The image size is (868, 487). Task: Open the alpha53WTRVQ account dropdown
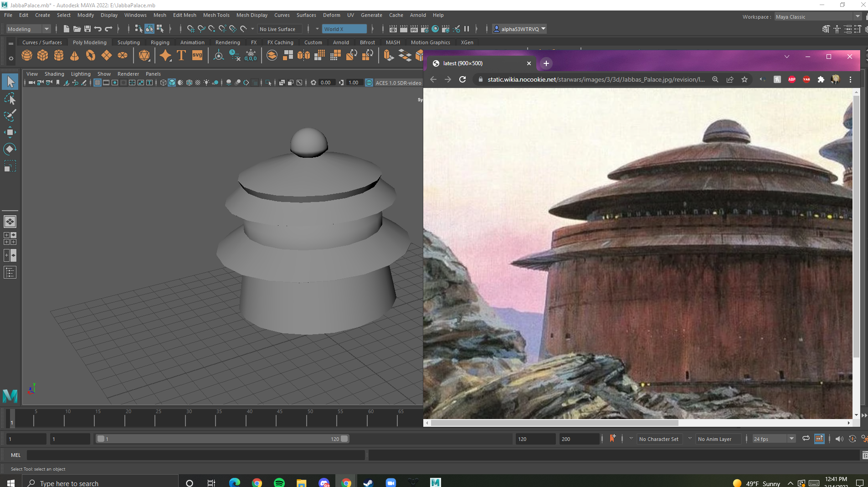pyautogui.click(x=519, y=29)
